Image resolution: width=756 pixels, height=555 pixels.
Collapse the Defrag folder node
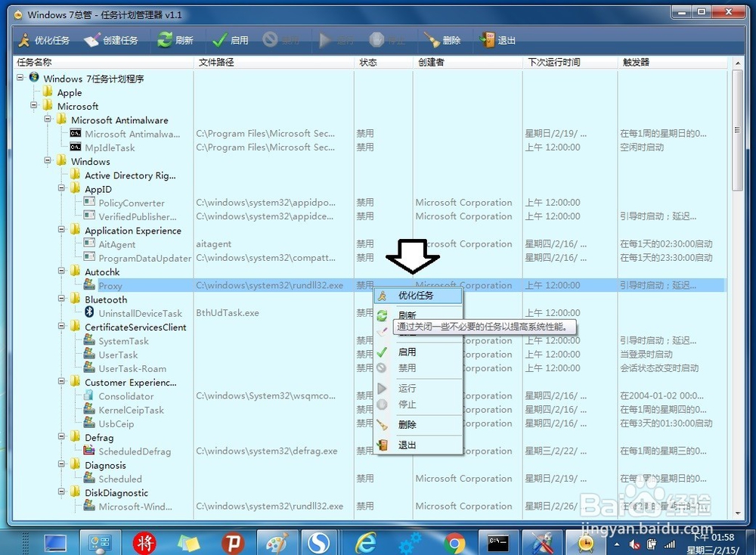[x=61, y=436]
